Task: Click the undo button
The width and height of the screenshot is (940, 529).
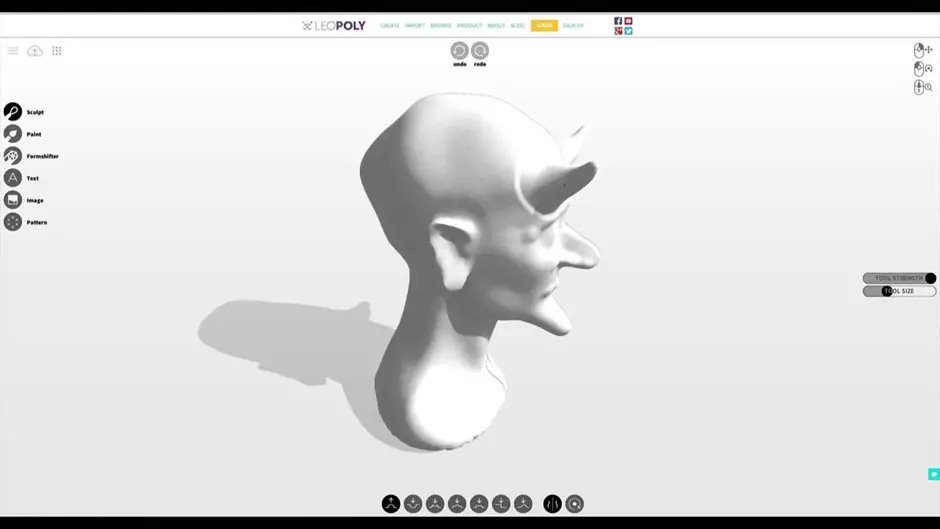Action: tap(459, 51)
